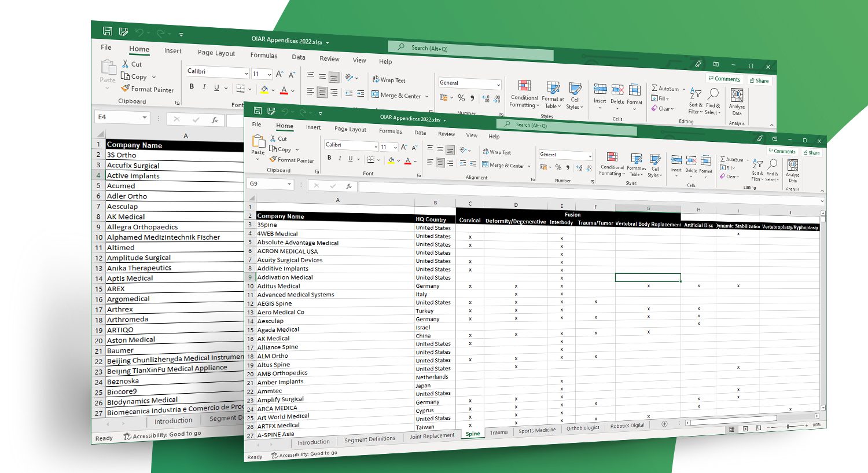Open Find & Select in back window
Image resolution: width=868 pixels, height=473 pixels.
click(713, 102)
